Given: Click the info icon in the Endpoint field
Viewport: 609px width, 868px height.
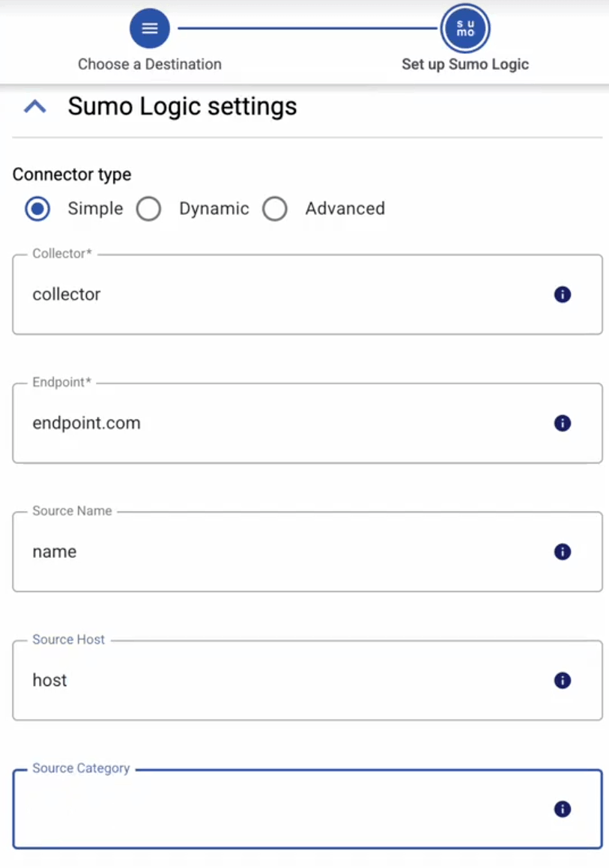Looking at the screenshot, I should coord(563,423).
